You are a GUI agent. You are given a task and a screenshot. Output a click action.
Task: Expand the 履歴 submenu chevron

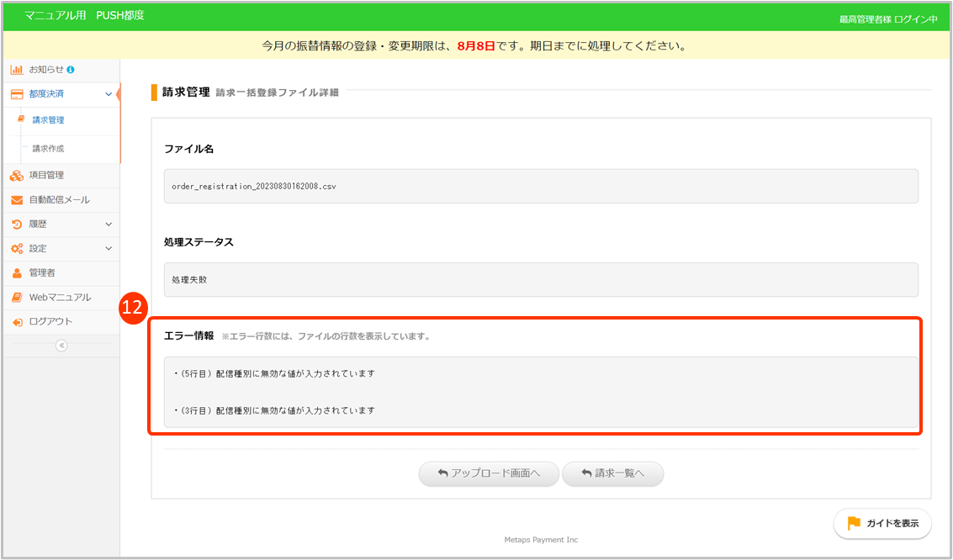pos(109,225)
